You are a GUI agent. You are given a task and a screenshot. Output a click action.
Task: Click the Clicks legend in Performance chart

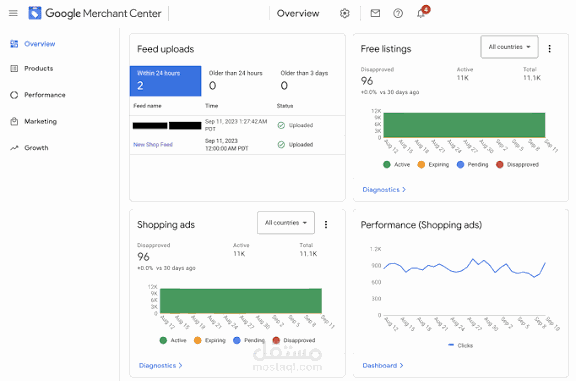tap(461, 345)
